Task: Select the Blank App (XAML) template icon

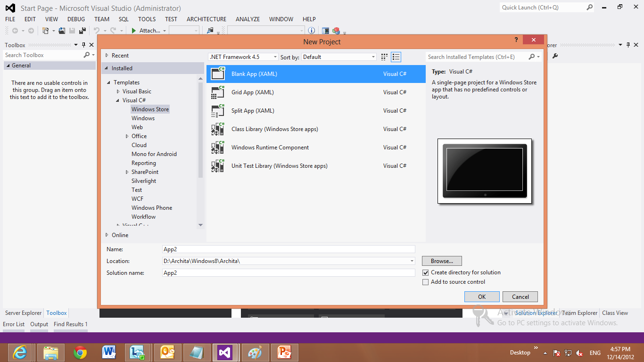Action: (x=217, y=74)
